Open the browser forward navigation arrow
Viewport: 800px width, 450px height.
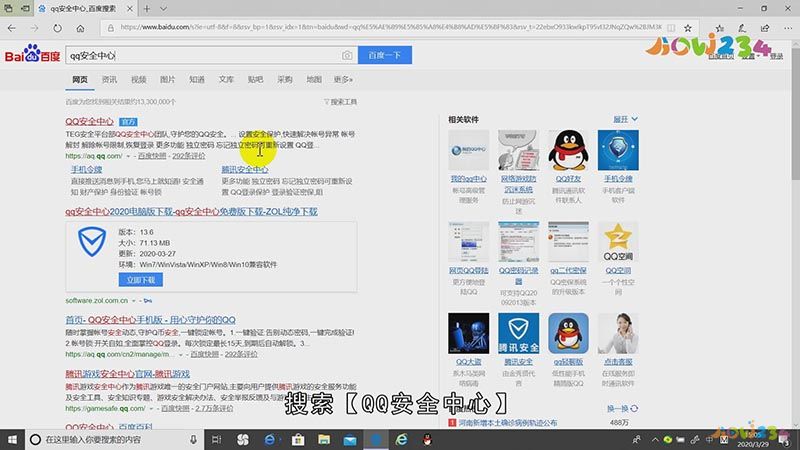tap(34, 28)
